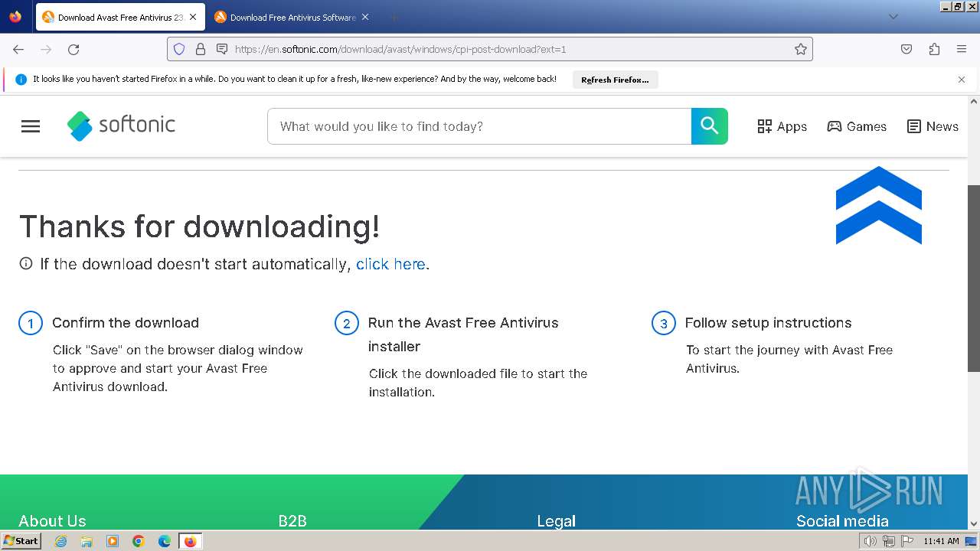This screenshot has width=980, height=551.
Task: Open the Games section
Action: pyautogui.click(x=857, y=126)
